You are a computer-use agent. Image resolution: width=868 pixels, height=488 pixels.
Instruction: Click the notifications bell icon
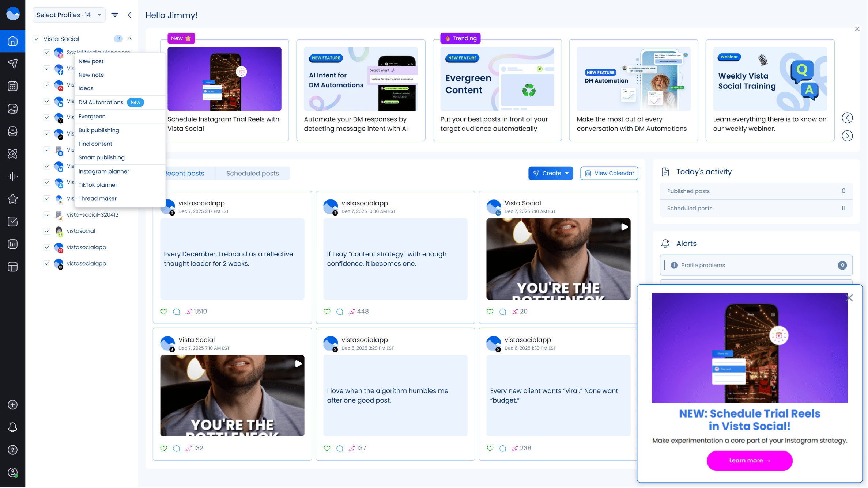13,428
